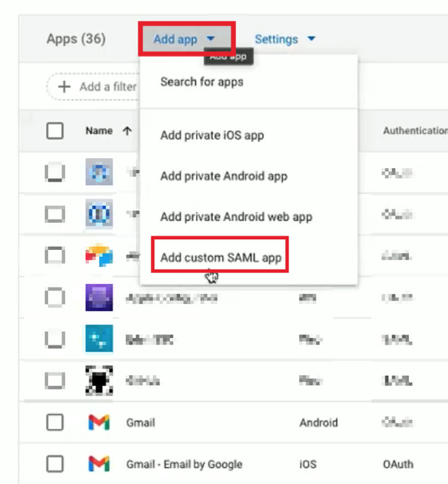Click the Gmail icon in Android row
Image resolution: width=448 pixels, height=484 pixels.
pyautogui.click(x=99, y=422)
